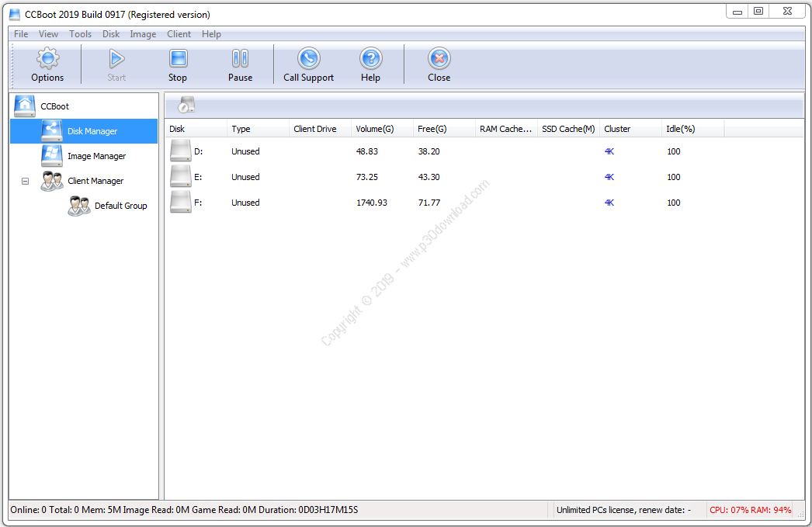Select the Image Manager Windows icon

(52, 155)
